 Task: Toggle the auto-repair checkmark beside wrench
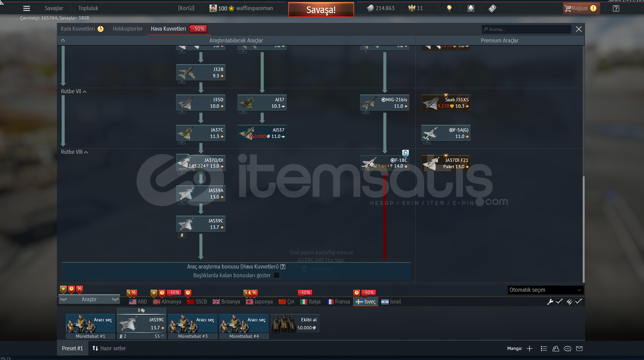pos(559,302)
